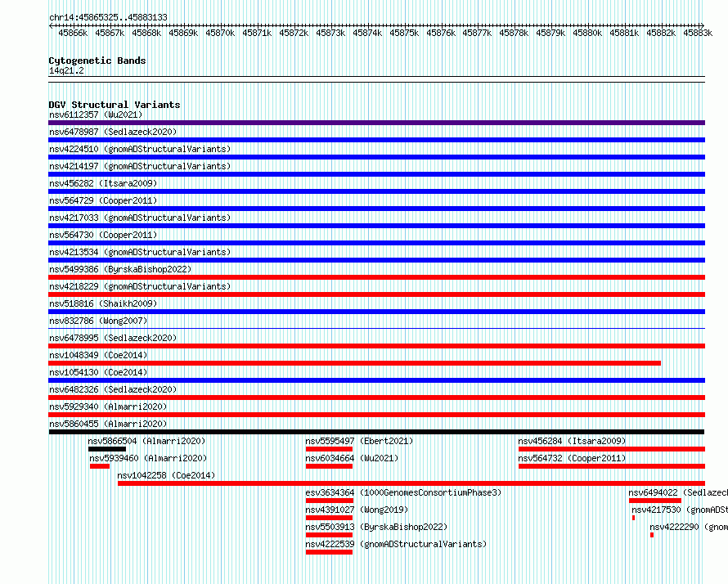Open nsv1048349 (Coe2014) variant
Viewport: 728px width, 584px height.
(x=98, y=355)
